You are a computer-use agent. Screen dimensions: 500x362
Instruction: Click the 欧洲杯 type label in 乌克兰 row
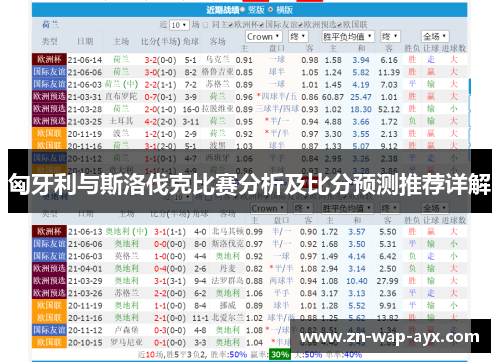49,60
